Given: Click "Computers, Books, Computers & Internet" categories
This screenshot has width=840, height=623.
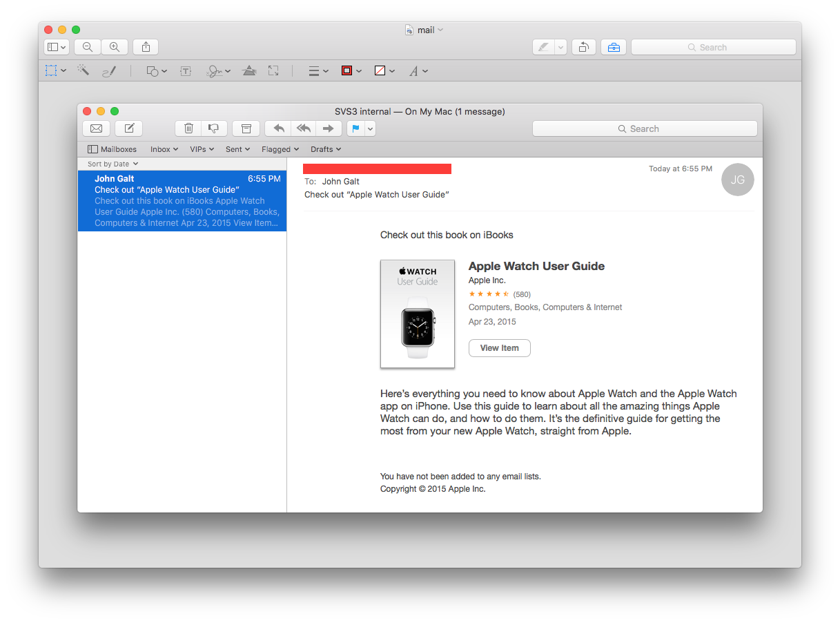Looking at the screenshot, I should pos(545,307).
